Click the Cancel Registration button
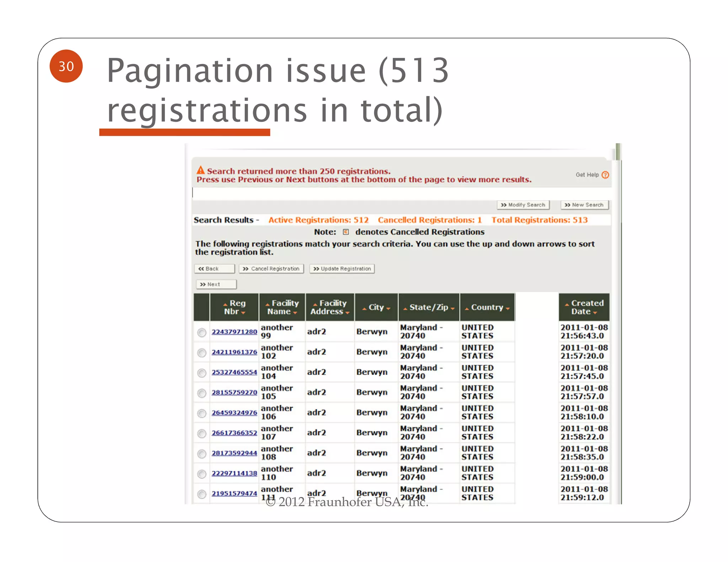 (271, 269)
